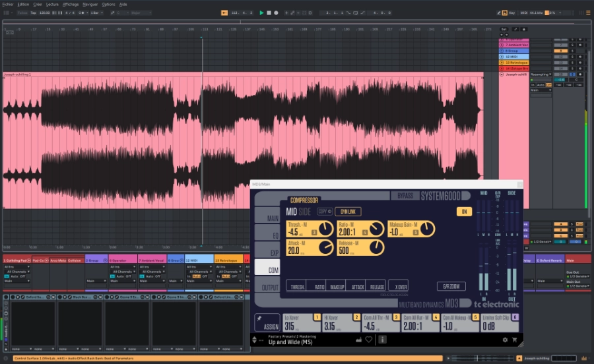Select the COM tab in MD3 plugin
This screenshot has height=364, width=594.
268,268
